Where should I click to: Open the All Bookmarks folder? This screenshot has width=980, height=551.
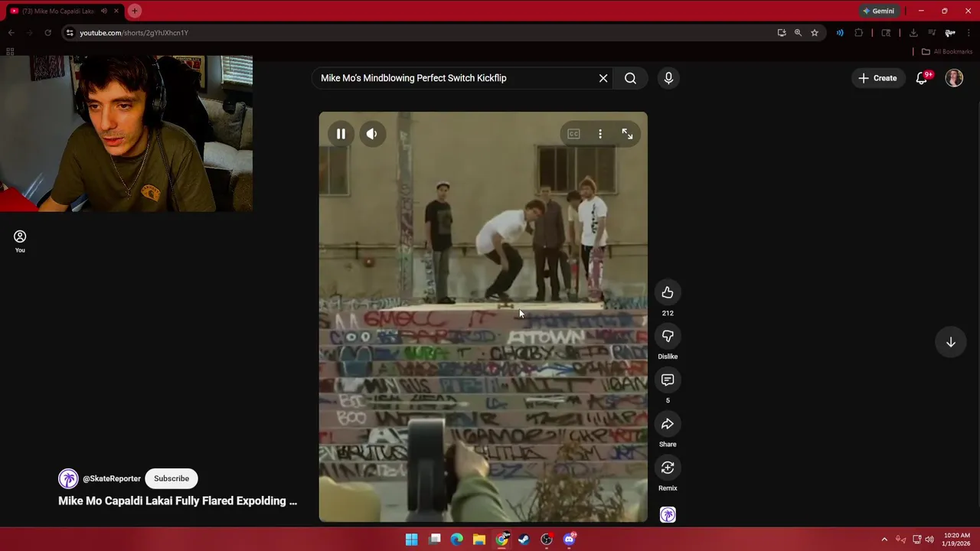pos(947,52)
